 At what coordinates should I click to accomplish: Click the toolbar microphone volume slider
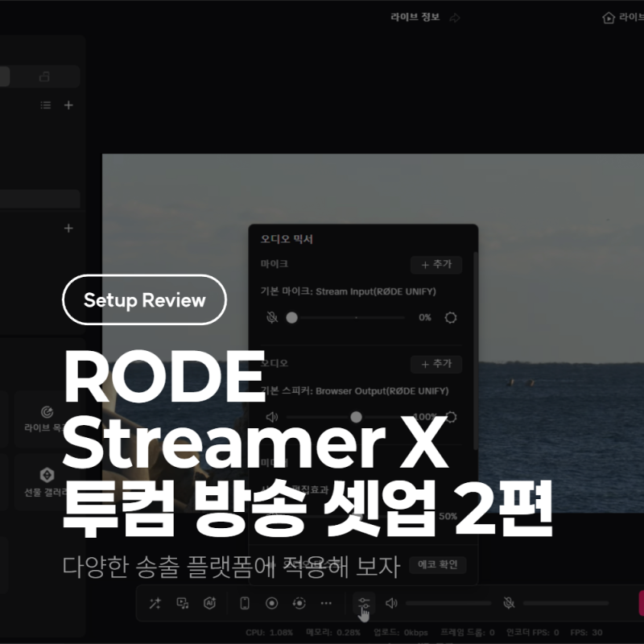566,603
